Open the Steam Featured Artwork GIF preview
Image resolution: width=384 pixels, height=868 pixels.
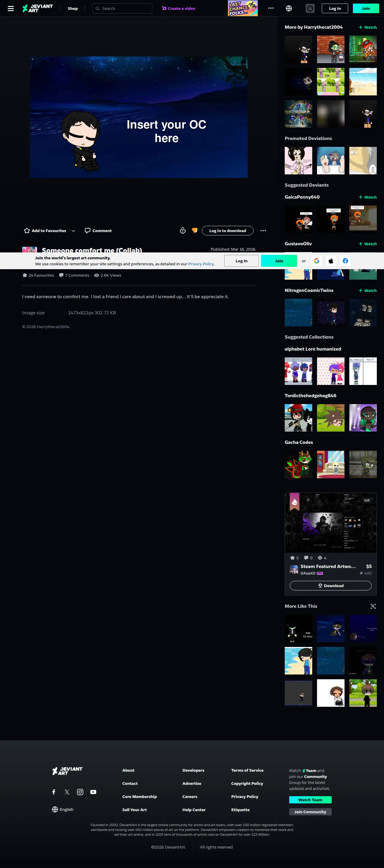point(331,523)
